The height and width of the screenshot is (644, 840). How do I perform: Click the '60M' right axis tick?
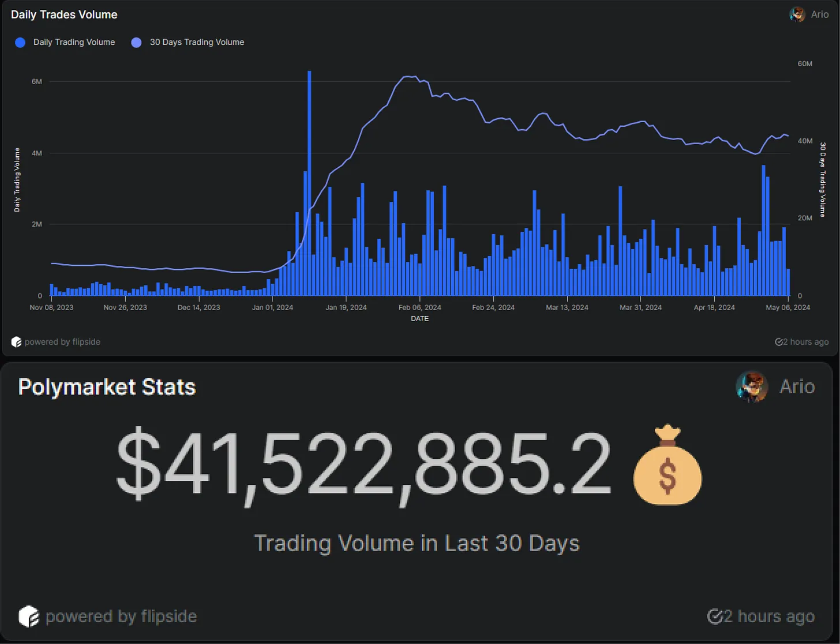pyautogui.click(x=805, y=63)
